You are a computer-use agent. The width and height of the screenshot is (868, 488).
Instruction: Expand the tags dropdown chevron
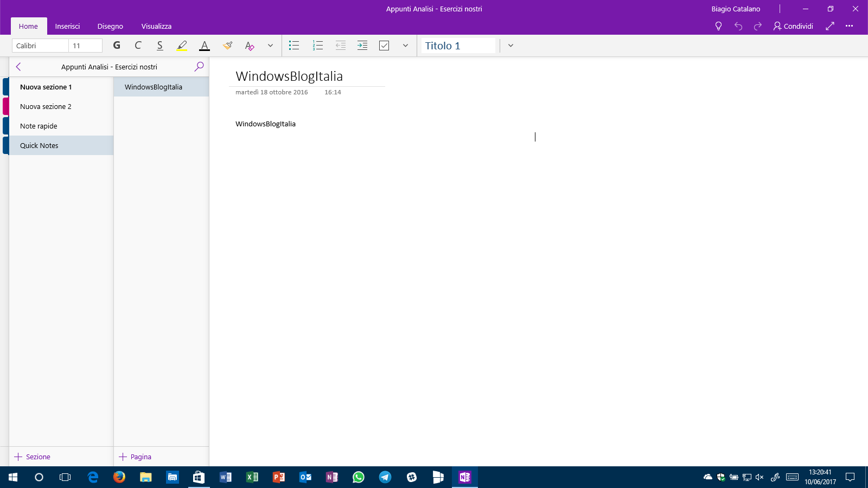point(405,46)
